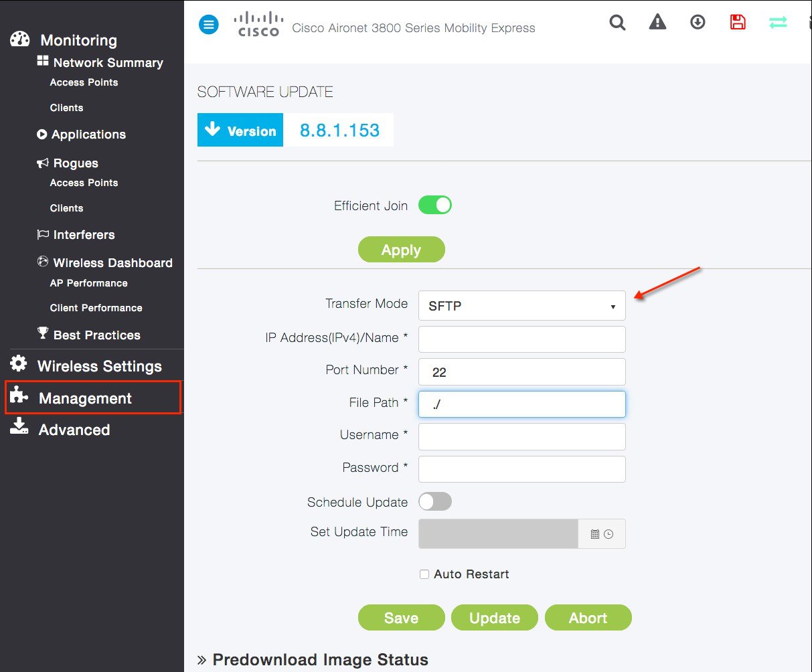Click the Set Update Time field
This screenshot has height=672, width=812.
point(498,534)
